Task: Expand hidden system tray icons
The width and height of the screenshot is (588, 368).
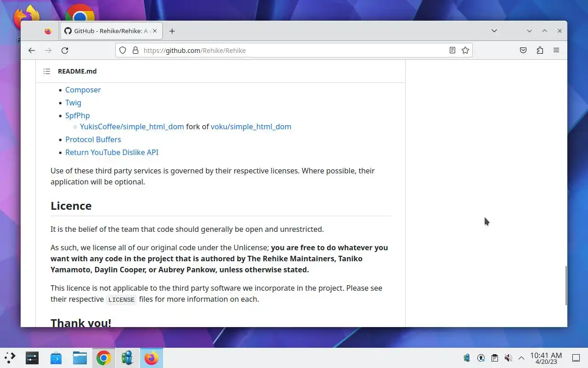Action: coord(521,357)
